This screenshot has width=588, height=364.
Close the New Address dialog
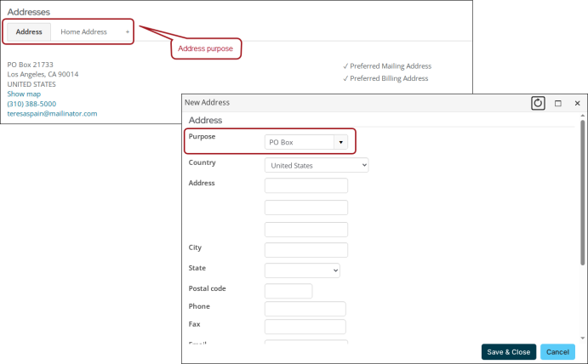click(578, 104)
